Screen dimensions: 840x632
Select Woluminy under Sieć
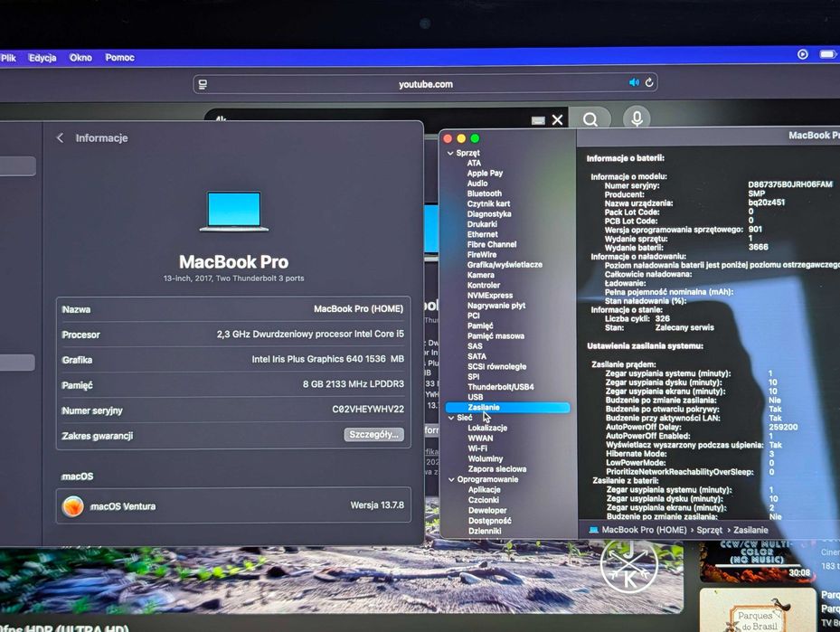coord(486,458)
